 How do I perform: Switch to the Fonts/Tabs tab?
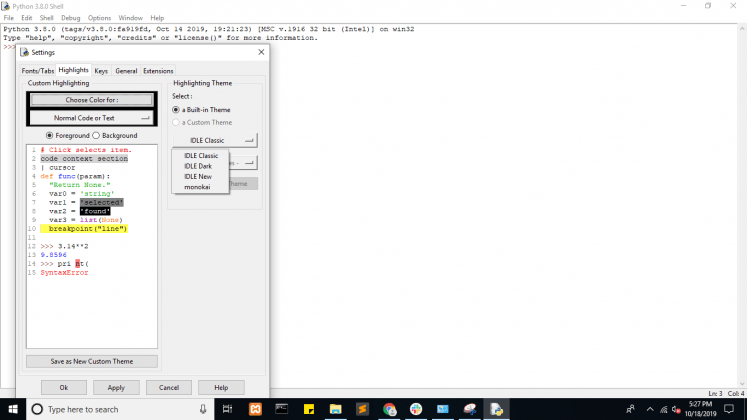[38, 71]
